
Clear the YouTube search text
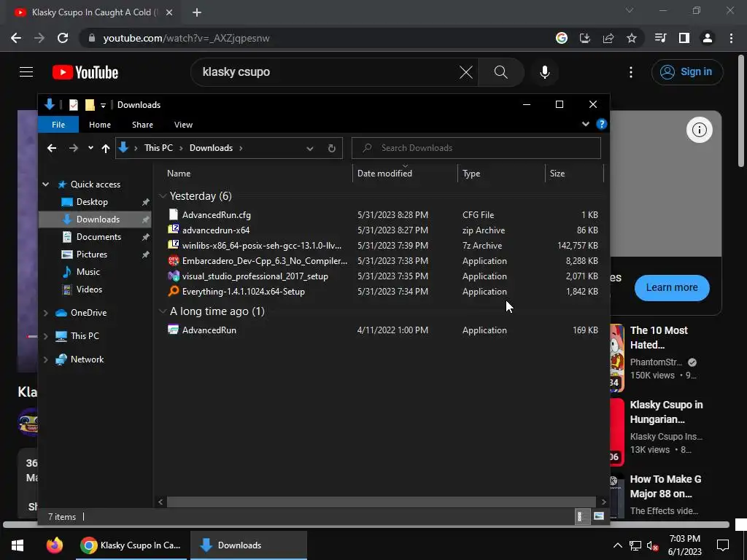pyautogui.click(x=466, y=72)
